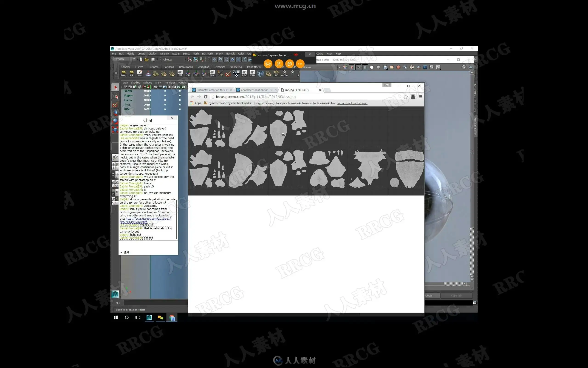Open the Edit Mesh menu
The image size is (588, 368).
(207, 54)
